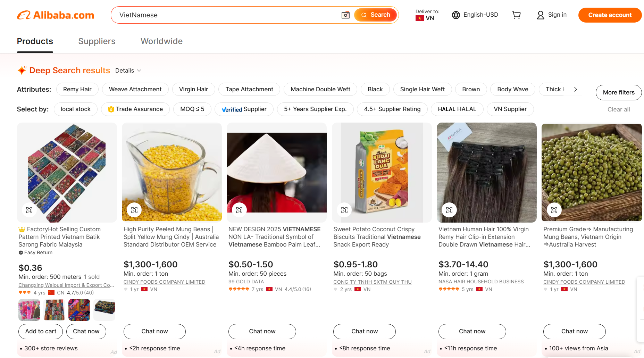The image size is (644, 358).
Task: Click find-similar icon on hair extension image
Action: point(449,210)
